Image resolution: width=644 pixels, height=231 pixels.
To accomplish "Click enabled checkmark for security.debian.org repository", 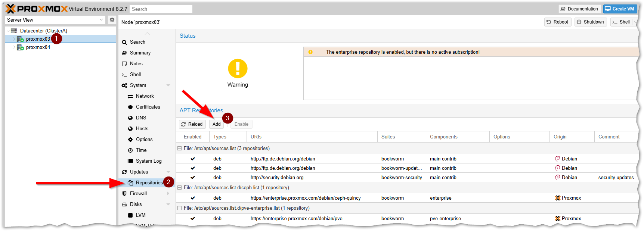I will pyautogui.click(x=193, y=178).
